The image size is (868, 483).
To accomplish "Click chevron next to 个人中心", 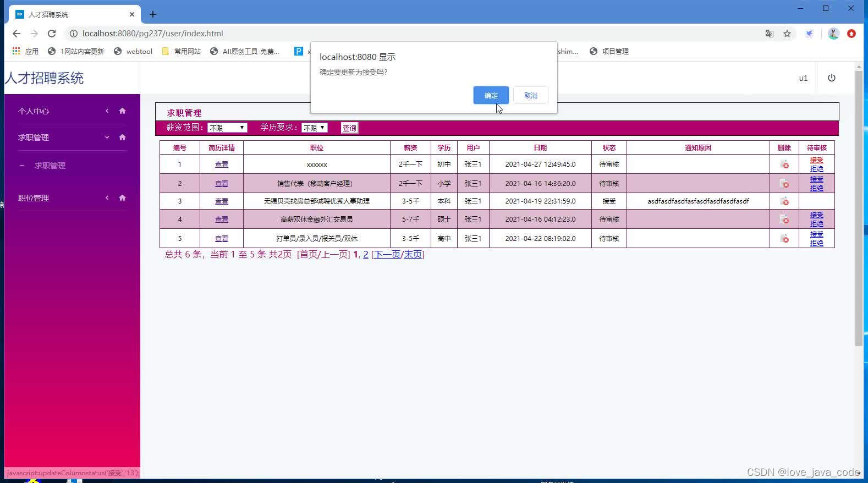I will (107, 111).
